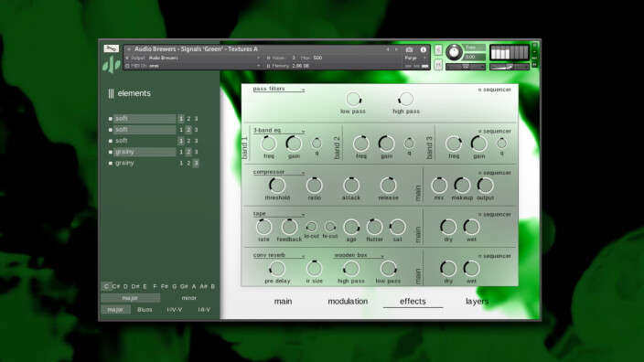Viewport: 644px width, 362px height.
Task: Click the header volume slider
Action: [x=510, y=67]
